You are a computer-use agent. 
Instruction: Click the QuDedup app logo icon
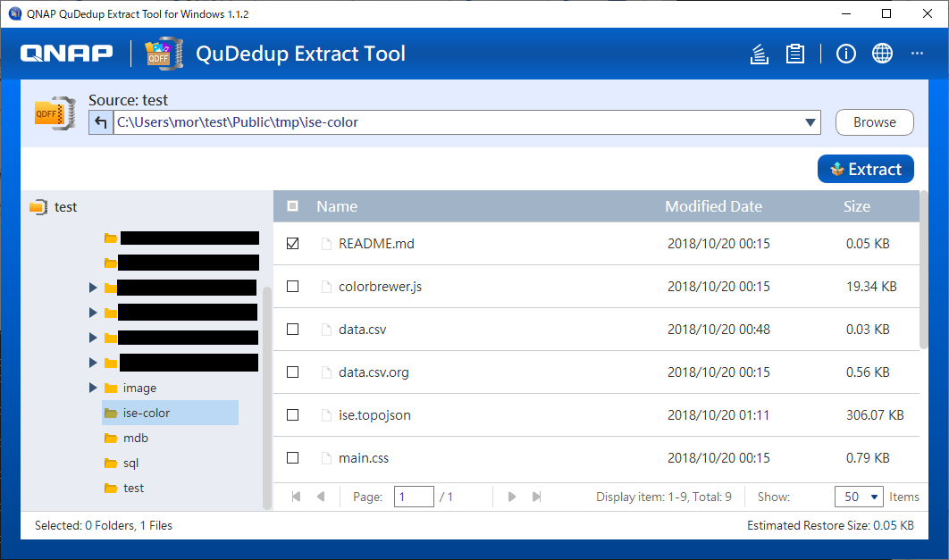point(164,54)
